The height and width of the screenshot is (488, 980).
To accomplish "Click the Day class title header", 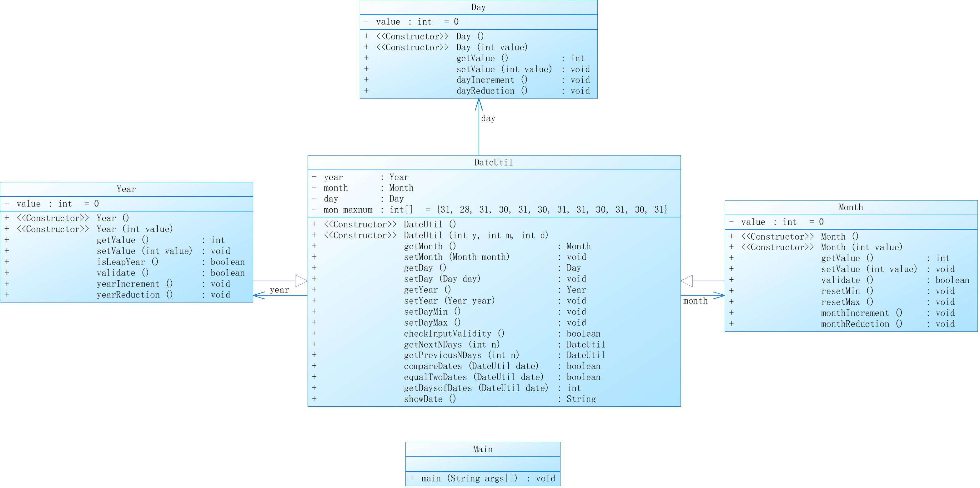I will (478, 7).
